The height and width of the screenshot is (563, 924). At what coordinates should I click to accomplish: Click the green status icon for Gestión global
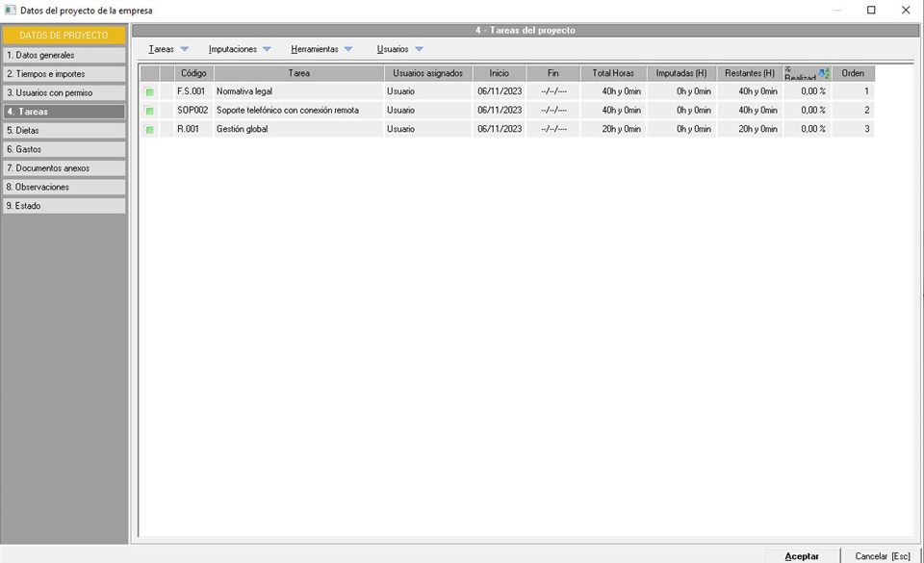click(149, 129)
